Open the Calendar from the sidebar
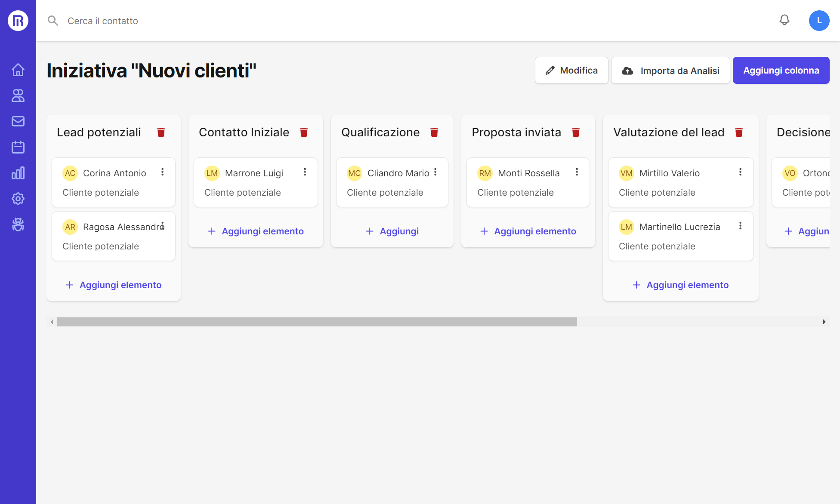 (x=18, y=147)
